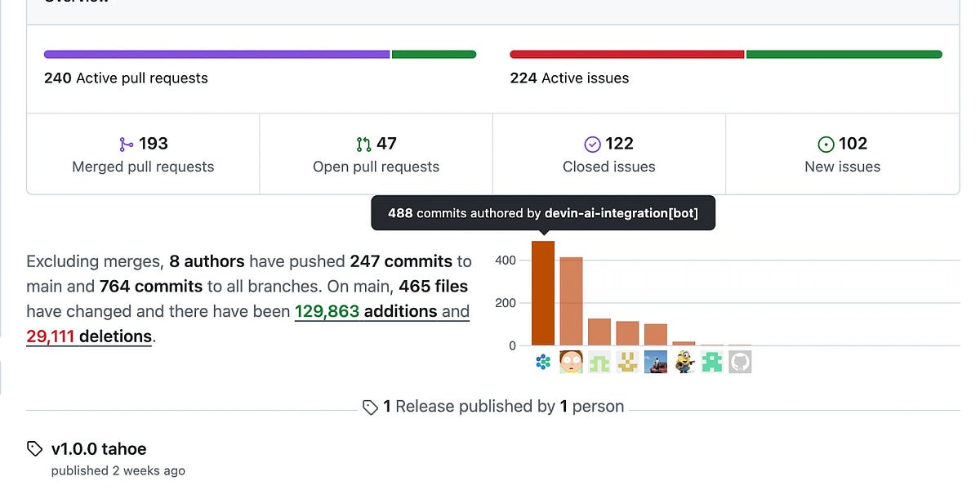Click the '8 authors' text
The image size is (980, 490).
[207, 261]
